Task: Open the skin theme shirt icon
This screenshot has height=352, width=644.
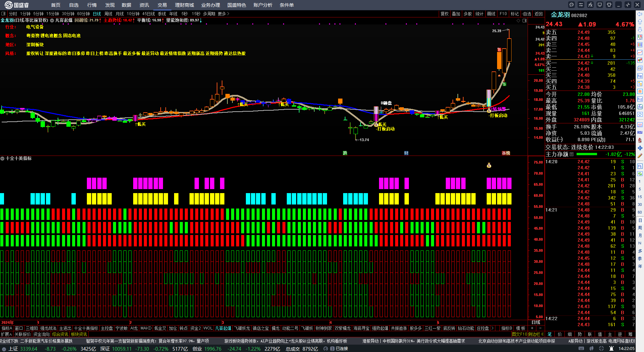Action: click(609, 5)
